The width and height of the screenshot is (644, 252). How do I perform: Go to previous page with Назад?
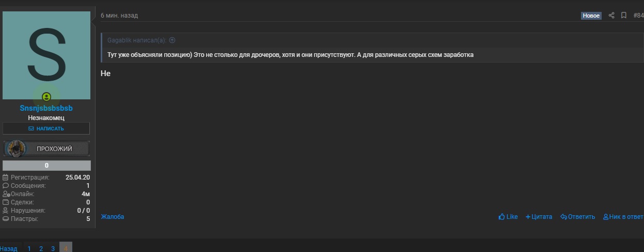coord(9,248)
